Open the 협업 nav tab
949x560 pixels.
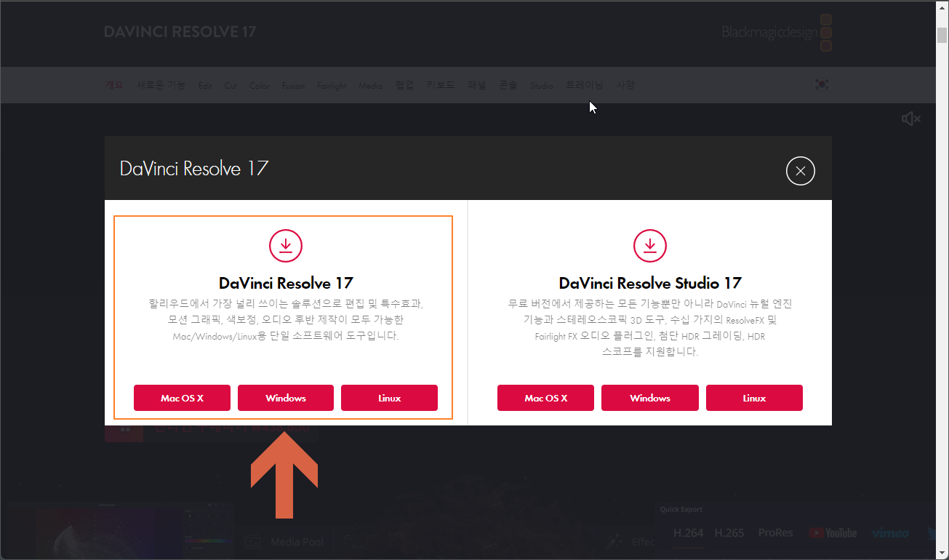click(x=404, y=85)
